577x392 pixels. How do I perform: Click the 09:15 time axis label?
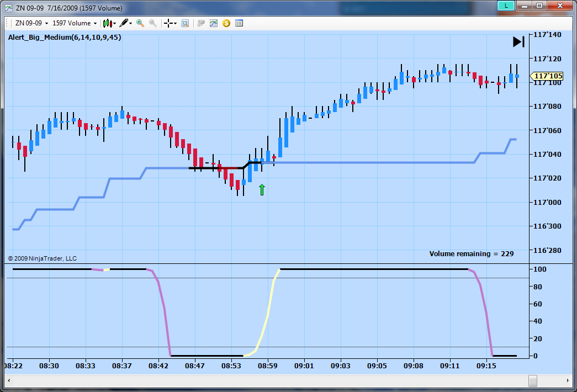pos(486,366)
